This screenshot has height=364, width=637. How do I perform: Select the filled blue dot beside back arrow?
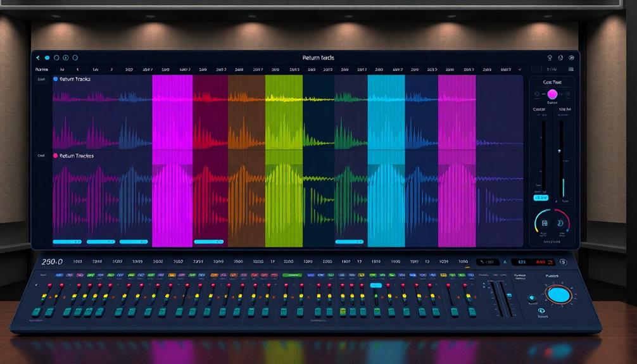pos(47,58)
